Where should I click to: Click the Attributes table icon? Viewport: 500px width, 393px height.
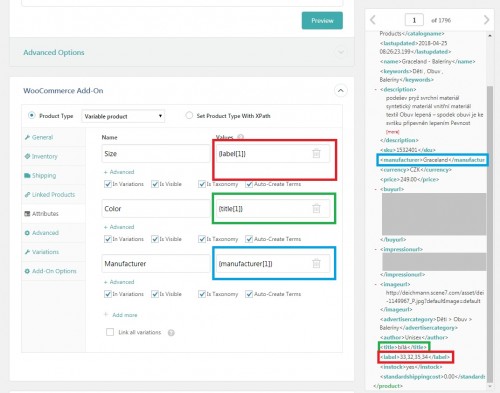27,214
